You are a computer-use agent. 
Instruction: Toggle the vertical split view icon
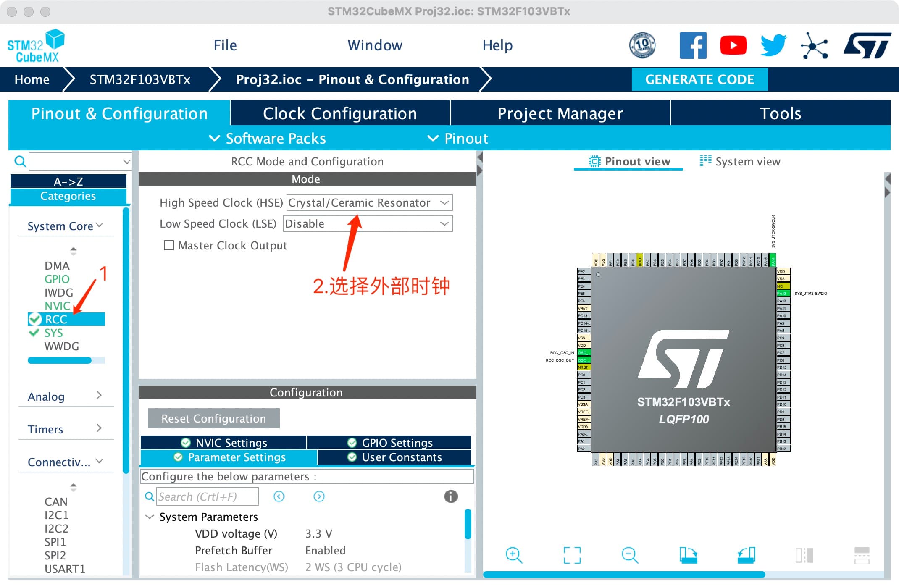(804, 555)
